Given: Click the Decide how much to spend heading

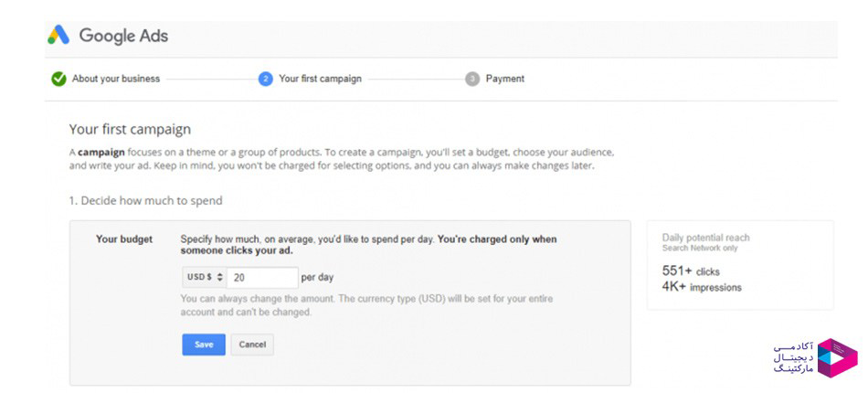Looking at the screenshot, I should 145,200.
